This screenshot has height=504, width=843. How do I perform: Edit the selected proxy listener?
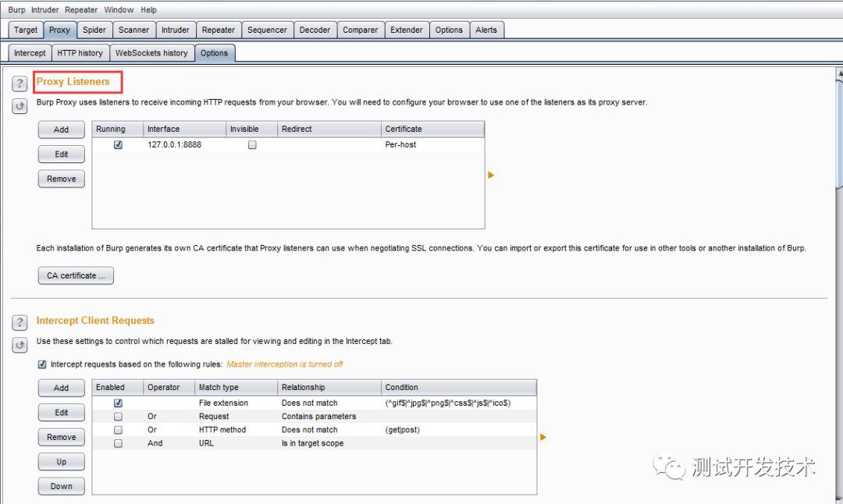click(x=62, y=154)
